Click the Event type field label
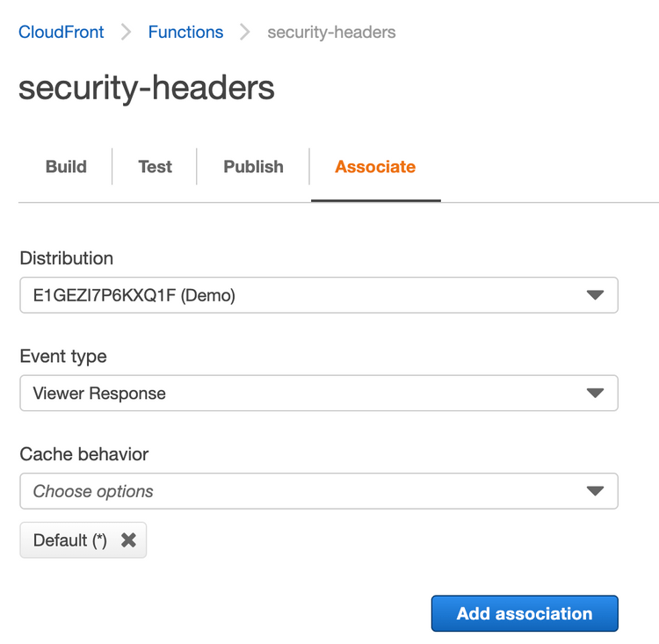This screenshot has width=659, height=644. coord(63,356)
